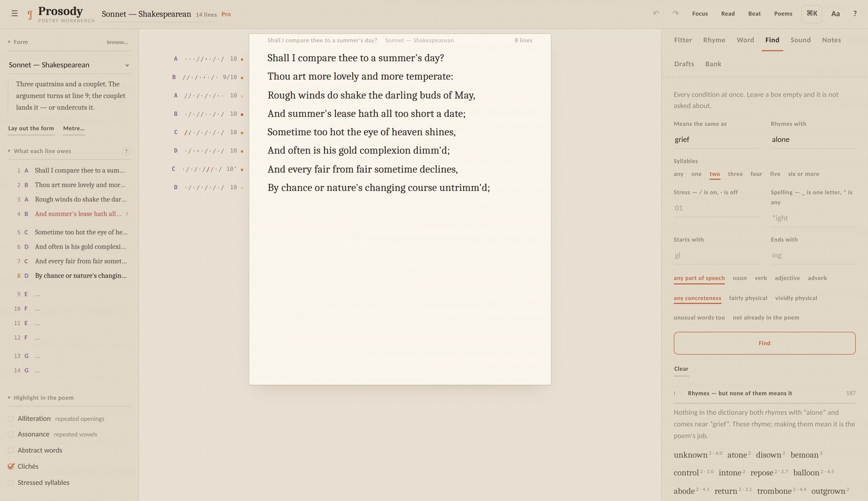The height and width of the screenshot is (501, 868).
Task: Switch to Read mode
Action: [728, 13]
